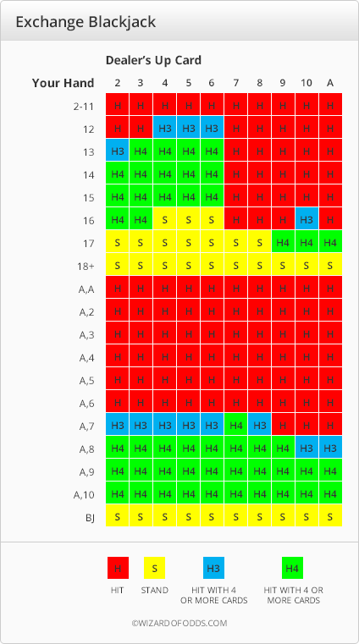The width and height of the screenshot is (359, 644).
Task: Click the H4 cell for A,7 versus dealer 7
Action: coord(235,424)
